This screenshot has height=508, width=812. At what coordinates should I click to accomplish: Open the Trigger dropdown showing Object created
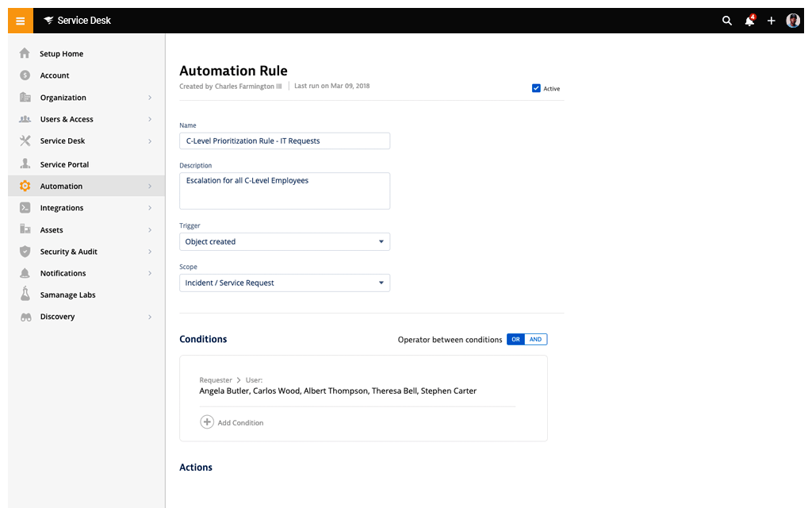tap(284, 241)
